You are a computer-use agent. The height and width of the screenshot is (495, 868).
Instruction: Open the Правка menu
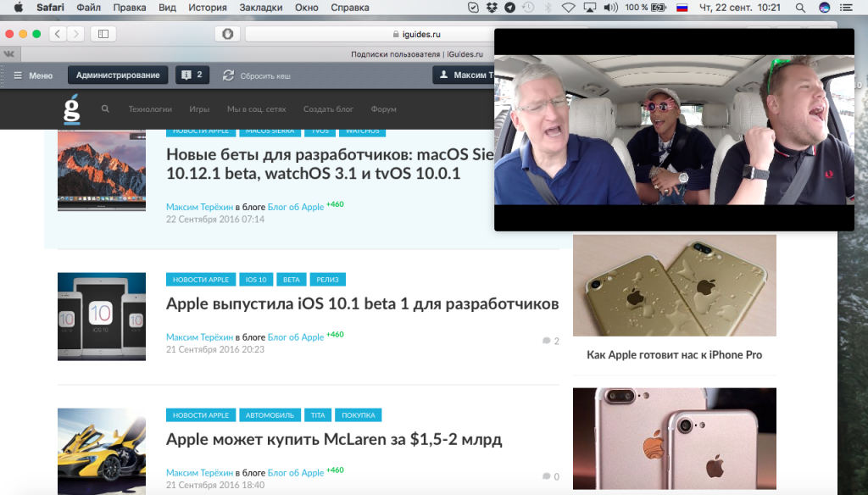click(x=130, y=7)
